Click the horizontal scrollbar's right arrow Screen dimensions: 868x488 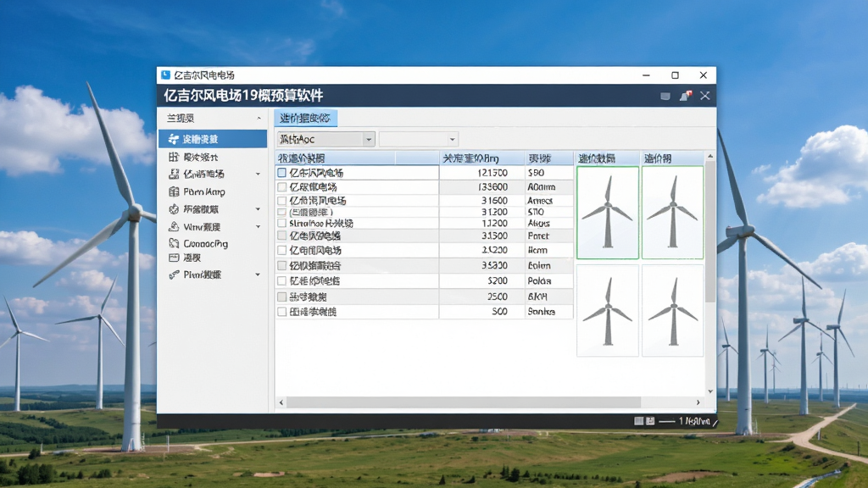(698, 402)
